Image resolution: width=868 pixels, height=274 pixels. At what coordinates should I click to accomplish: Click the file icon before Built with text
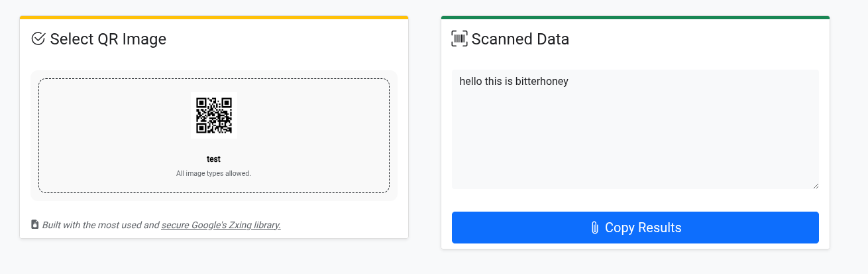35,225
